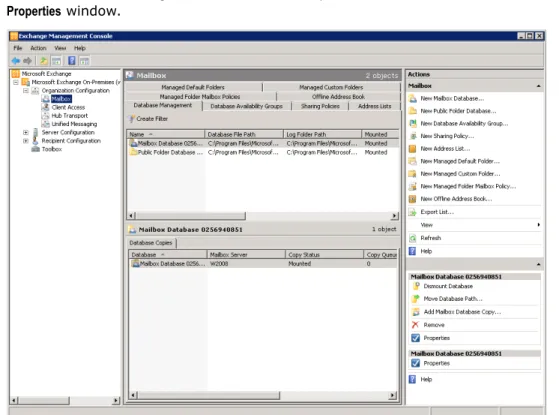Click Dismount Database icon
This screenshot has width=559, height=415.
click(x=416, y=286)
